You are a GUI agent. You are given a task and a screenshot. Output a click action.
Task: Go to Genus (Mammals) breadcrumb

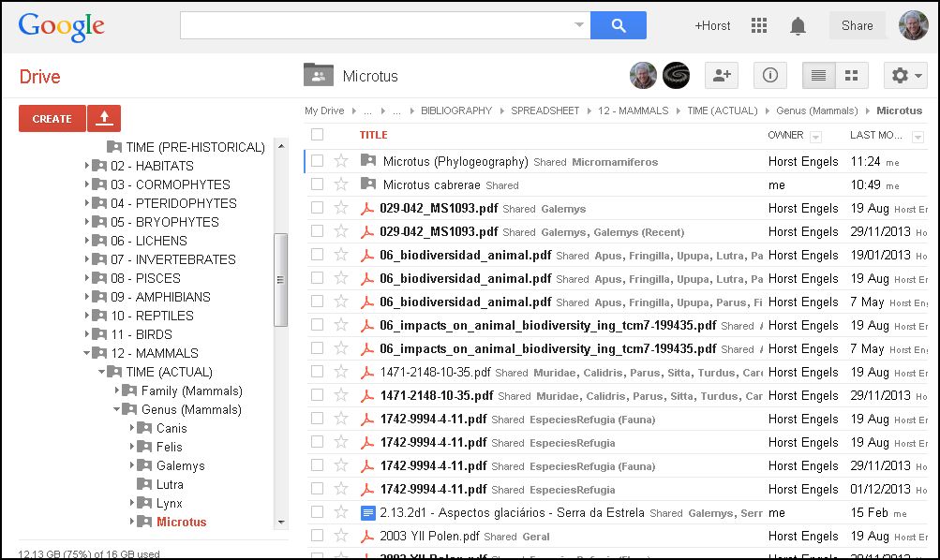[x=817, y=111]
